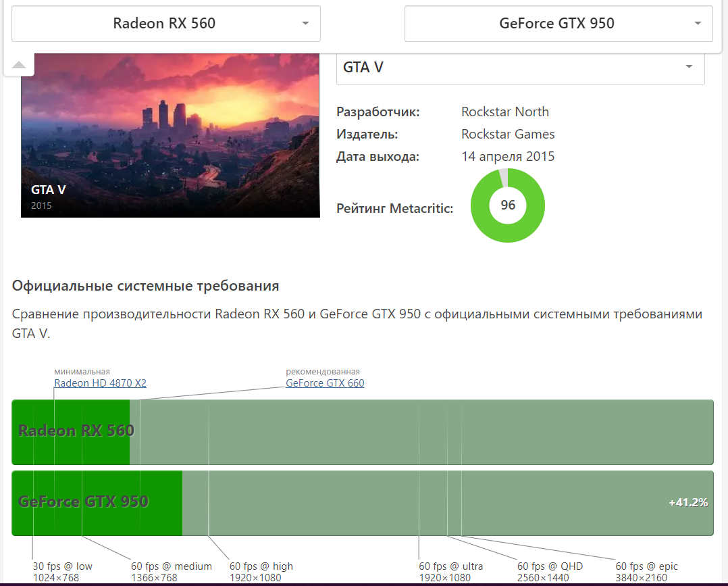This screenshot has width=728, height=586.
Task: Click the '60 fps @ medium' label
Action: [x=172, y=566]
